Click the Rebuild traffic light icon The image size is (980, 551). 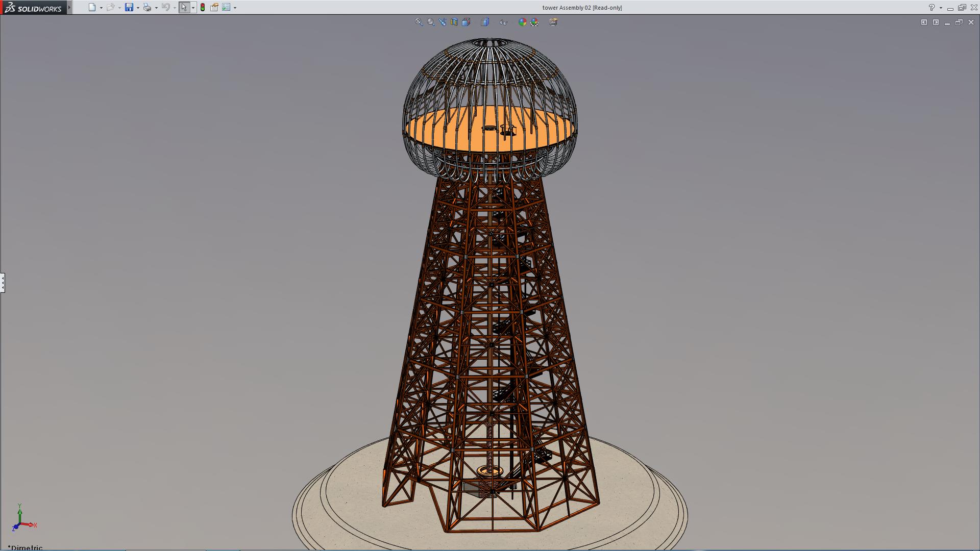[203, 7]
